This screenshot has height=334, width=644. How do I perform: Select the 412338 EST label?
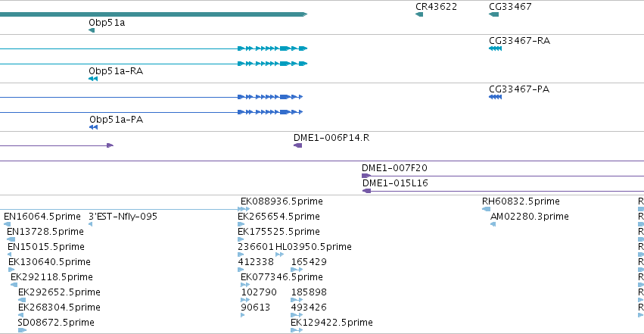click(256, 262)
